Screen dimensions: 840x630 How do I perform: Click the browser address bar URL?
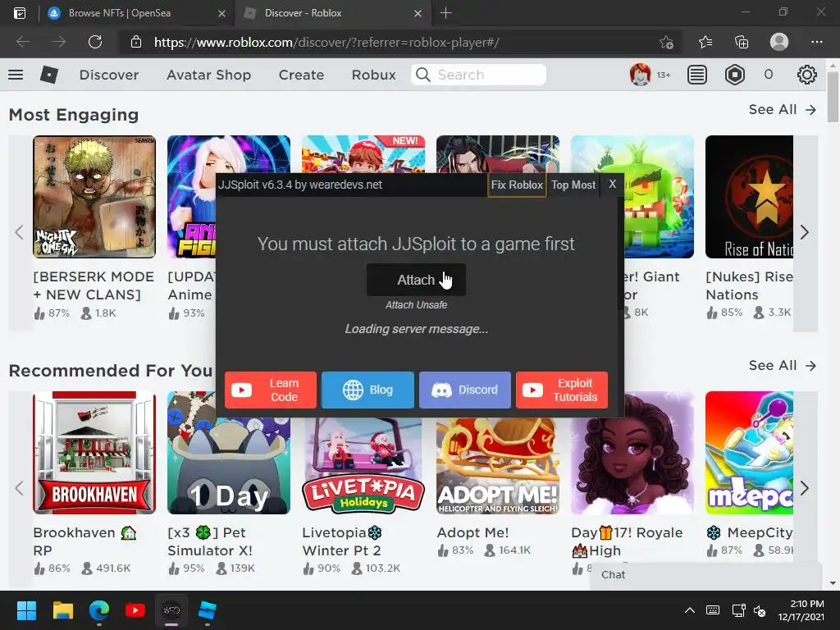click(326, 43)
